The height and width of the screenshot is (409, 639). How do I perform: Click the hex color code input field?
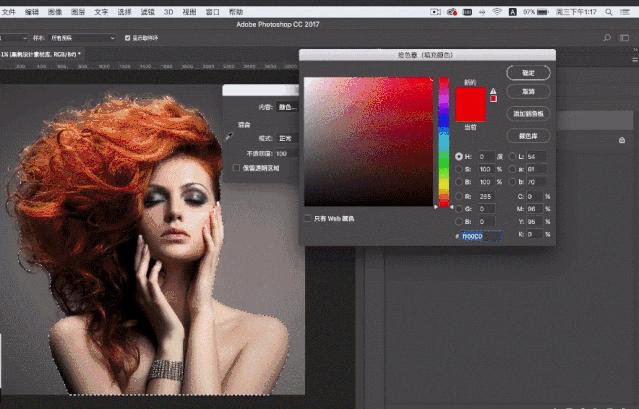pyautogui.click(x=481, y=236)
